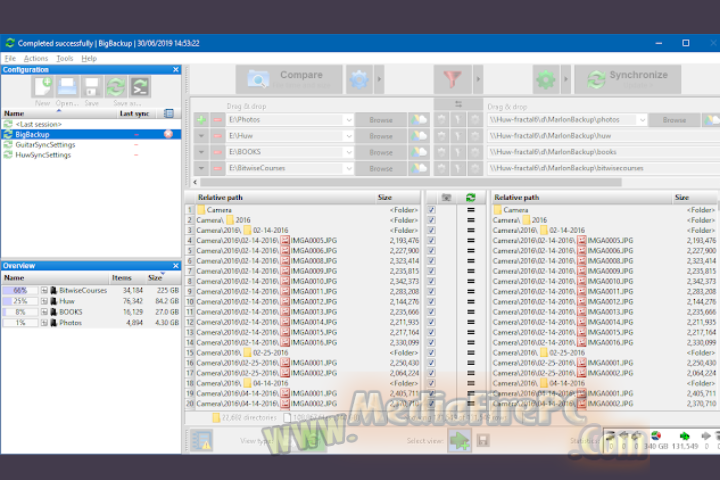The height and width of the screenshot is (480, 720).
Task: Save the current view filter (floppy icon)
Action: (483, 440)
